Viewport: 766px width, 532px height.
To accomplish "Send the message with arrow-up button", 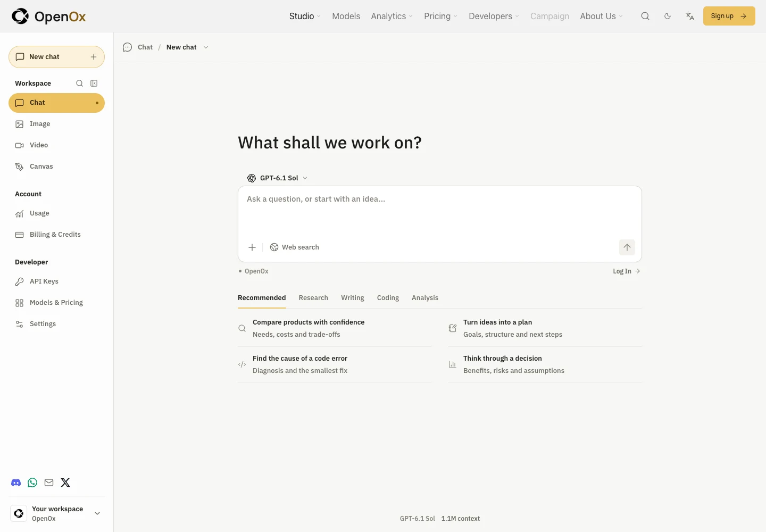I will (627, 247).
